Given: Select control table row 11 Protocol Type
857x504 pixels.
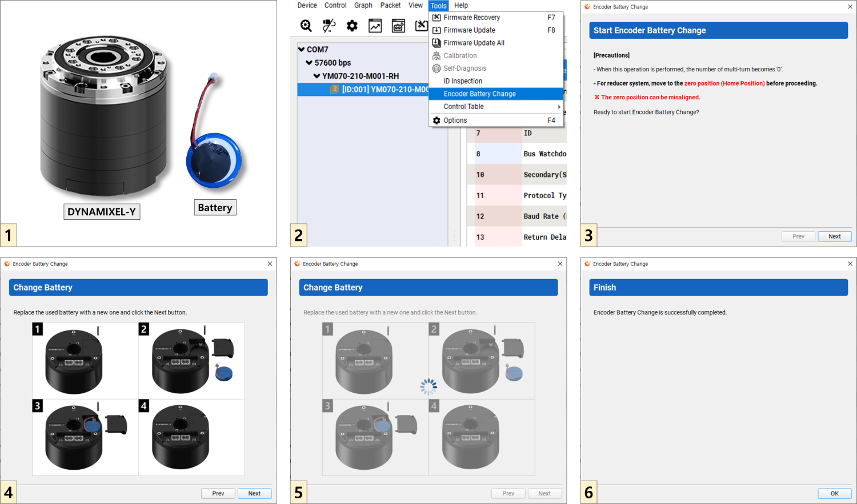Looking at the screenshot, I should point(516,195).
